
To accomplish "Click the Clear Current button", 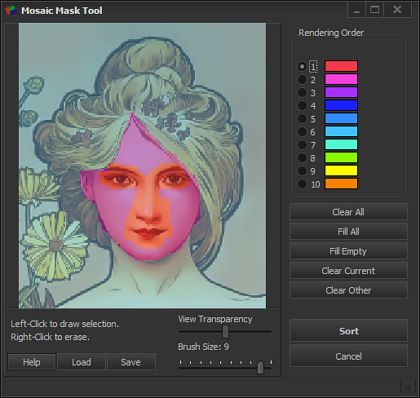I will coord(348,271).
